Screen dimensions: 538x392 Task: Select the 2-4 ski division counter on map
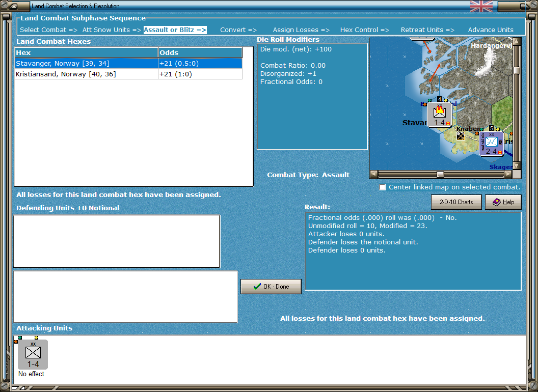coord(491,144)
